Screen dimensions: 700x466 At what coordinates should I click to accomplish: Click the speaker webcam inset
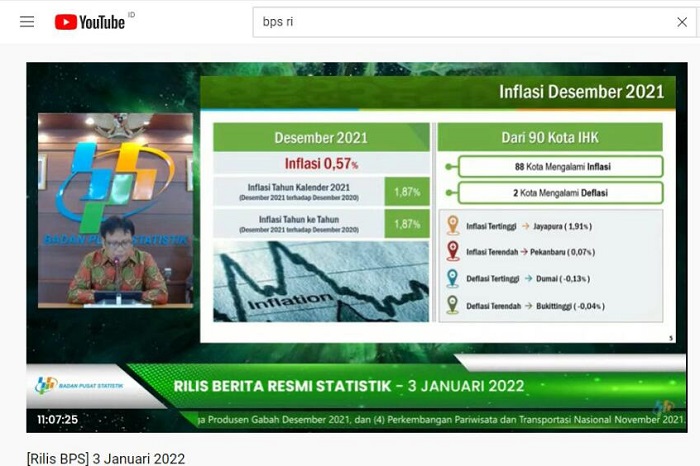116,210
